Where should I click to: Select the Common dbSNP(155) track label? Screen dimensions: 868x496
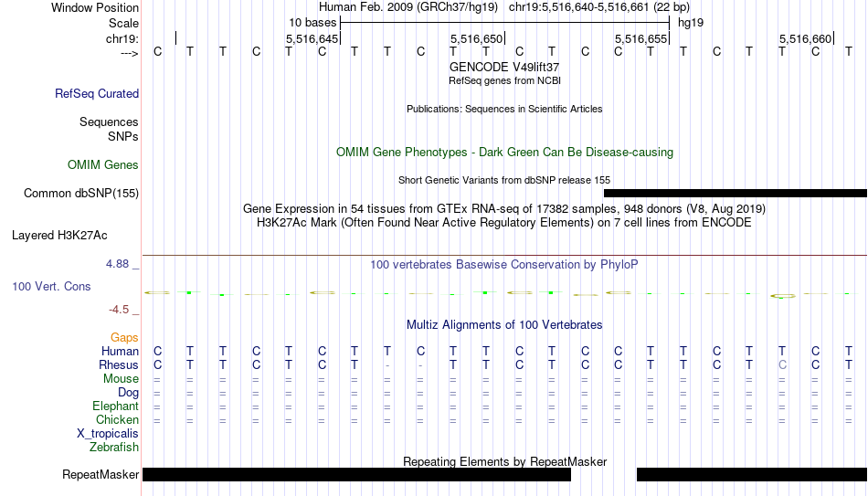[81, 194]
